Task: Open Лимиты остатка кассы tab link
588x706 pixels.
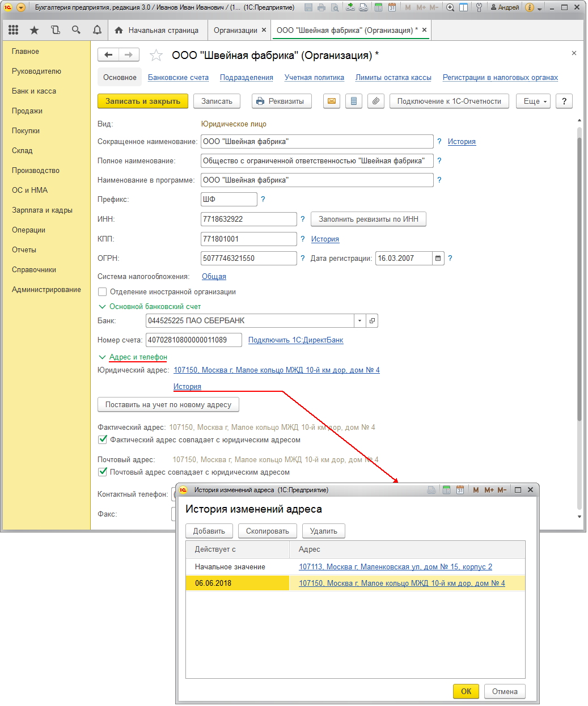Action: [394, 78]
